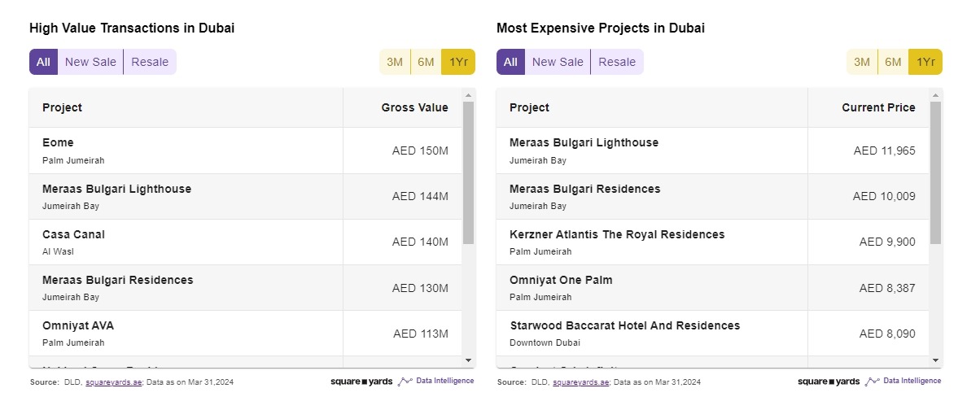Open the Omniyat One Palm project row
The width and height of the screenshot is (980, 410).
(713, 287)
